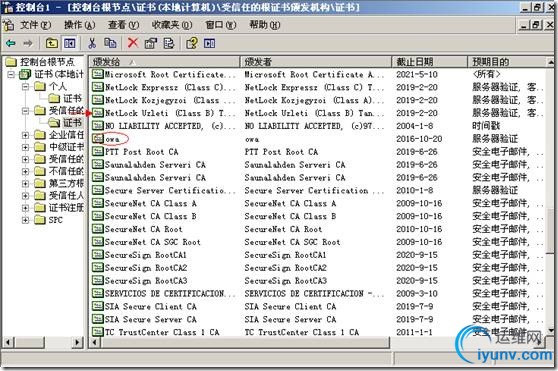Select 证书 under the 个人 node

click(x=72, y=99)
